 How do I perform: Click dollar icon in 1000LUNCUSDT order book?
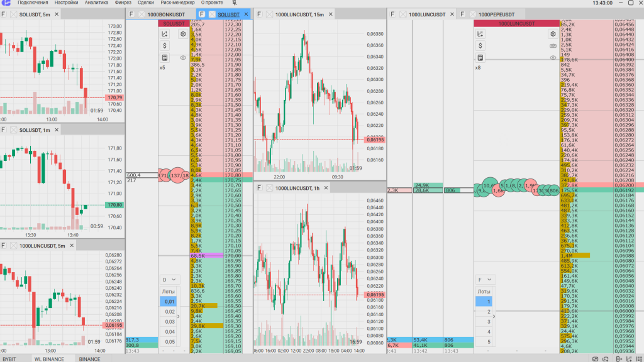480,45
